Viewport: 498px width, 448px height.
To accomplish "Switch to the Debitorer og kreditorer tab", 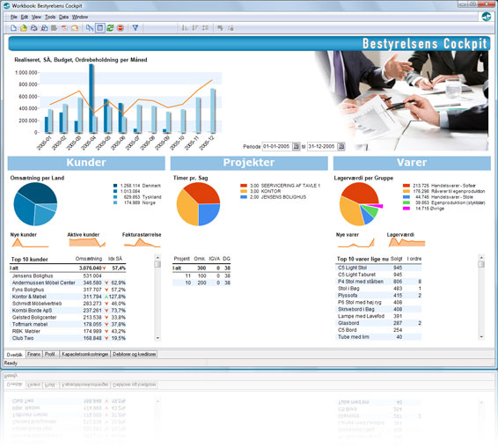I will pos(134,354).
